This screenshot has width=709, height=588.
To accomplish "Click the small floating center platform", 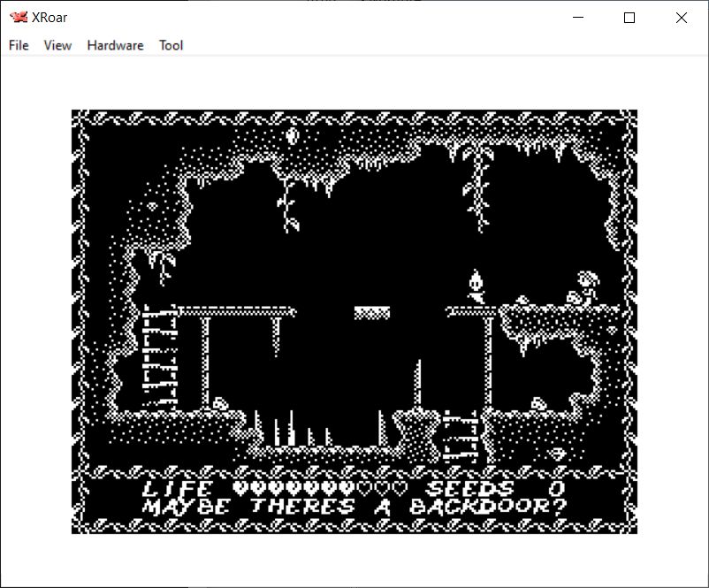I will 371,312.
